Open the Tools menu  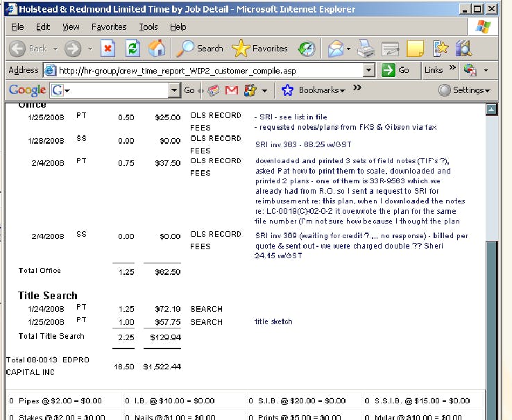[x=148, y=27]
